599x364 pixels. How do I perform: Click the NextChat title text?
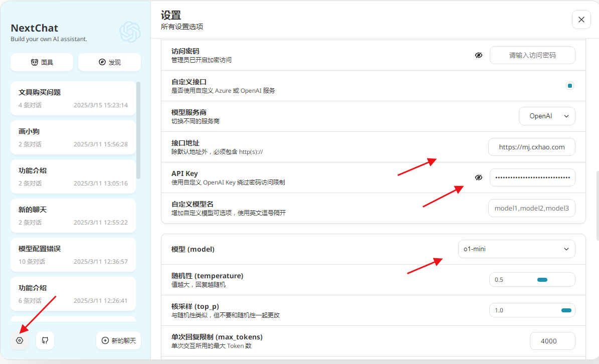pos(35,28)
